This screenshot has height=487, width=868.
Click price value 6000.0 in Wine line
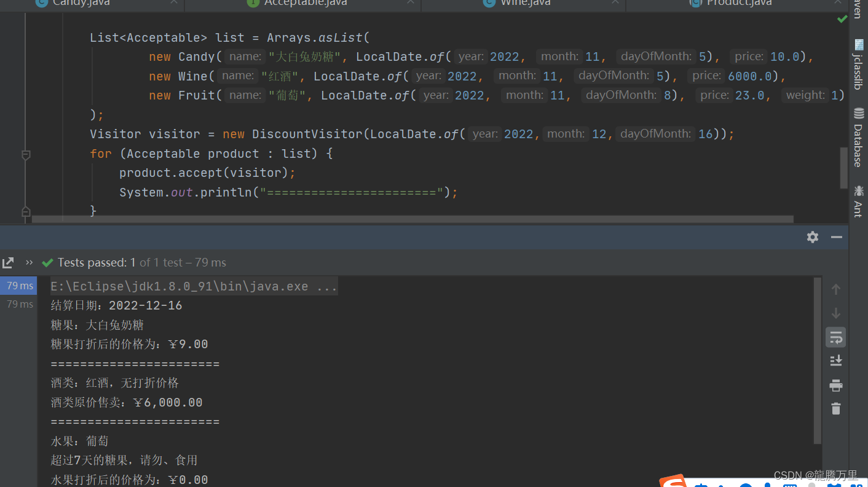pyautogui.click(x=750, y=76)
